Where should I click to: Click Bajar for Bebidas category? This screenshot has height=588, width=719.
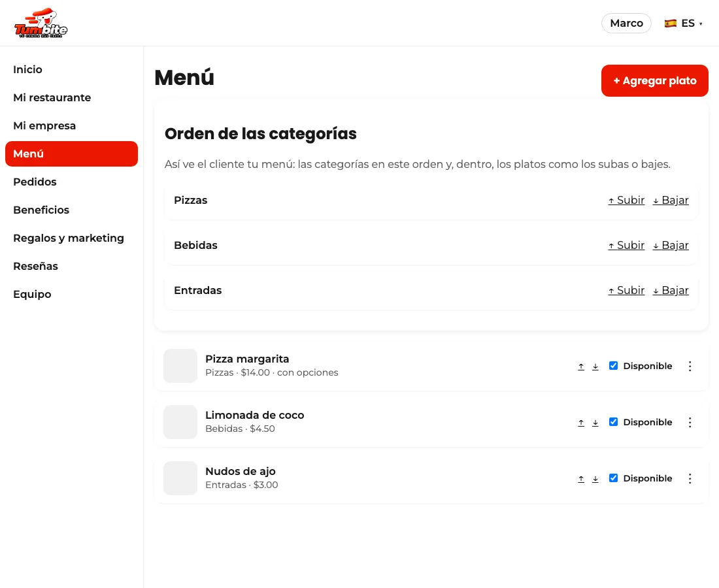(671, 245)
